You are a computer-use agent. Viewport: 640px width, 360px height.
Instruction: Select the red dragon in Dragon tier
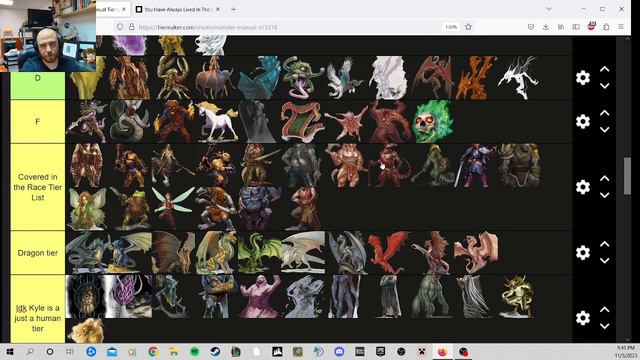click(x=389, y=253)
